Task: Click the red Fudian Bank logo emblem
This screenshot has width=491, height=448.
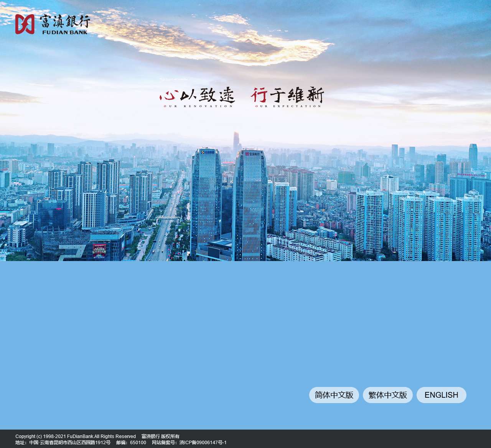Action: coord(25,24)
